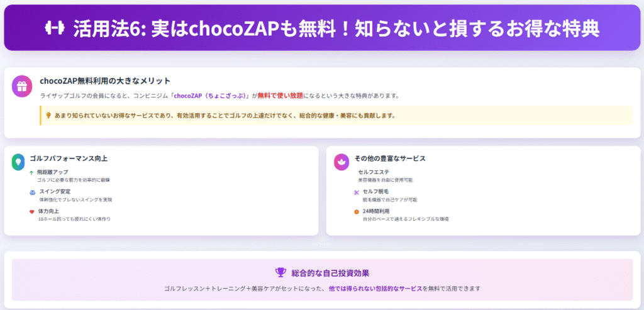Click the description ゴルフに必要な筋力を効率的に鍛錬

point(74,180)
